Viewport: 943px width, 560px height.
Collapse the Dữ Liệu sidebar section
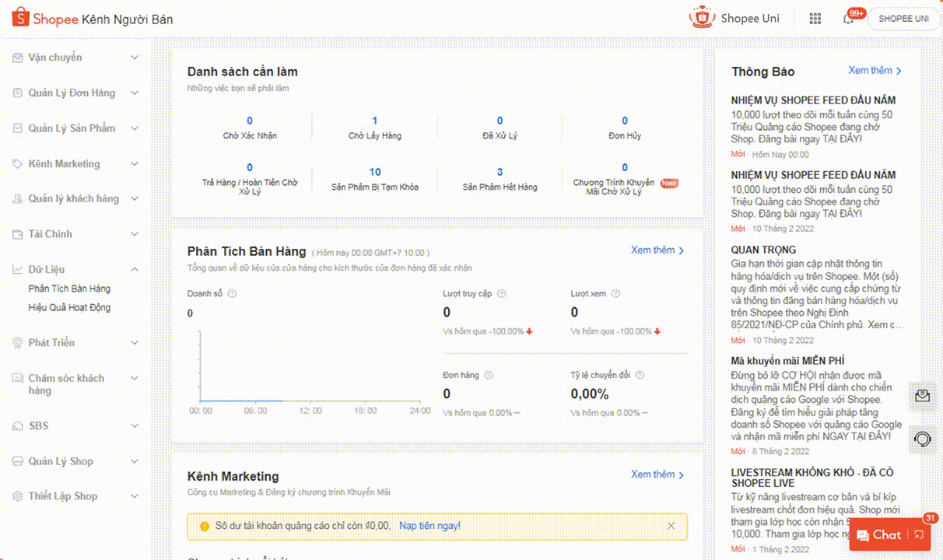tap(135, 269)
